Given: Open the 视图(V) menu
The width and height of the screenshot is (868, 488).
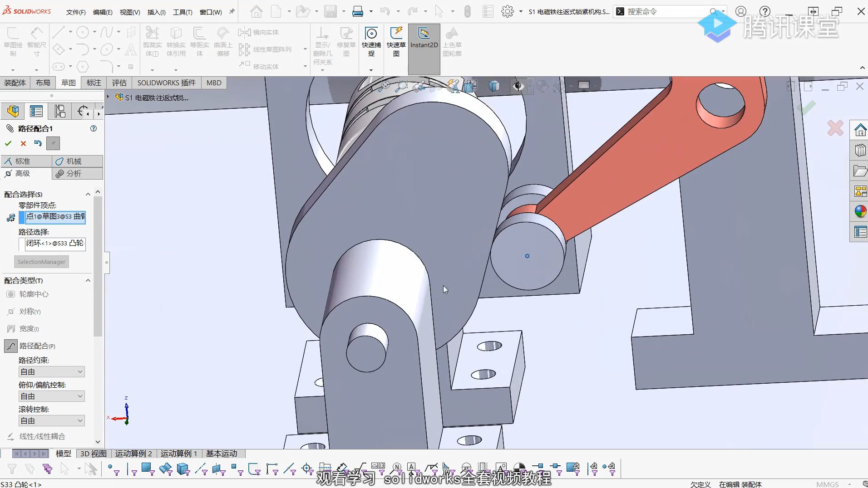Looking at the screenshot, I should point(130,12).
